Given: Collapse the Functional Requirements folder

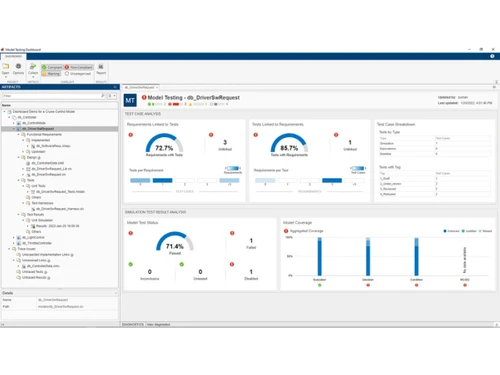Looking at the screenshot, I should pos(18,134).
